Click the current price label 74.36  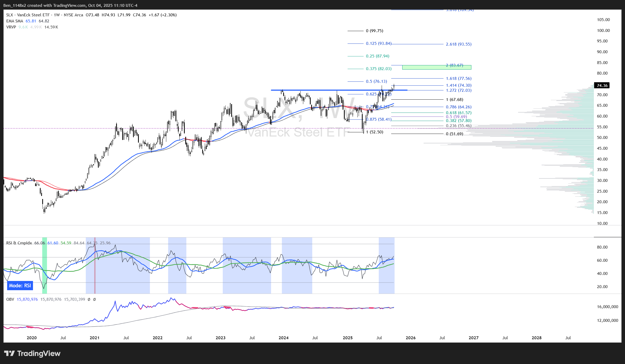click(602, 85)
